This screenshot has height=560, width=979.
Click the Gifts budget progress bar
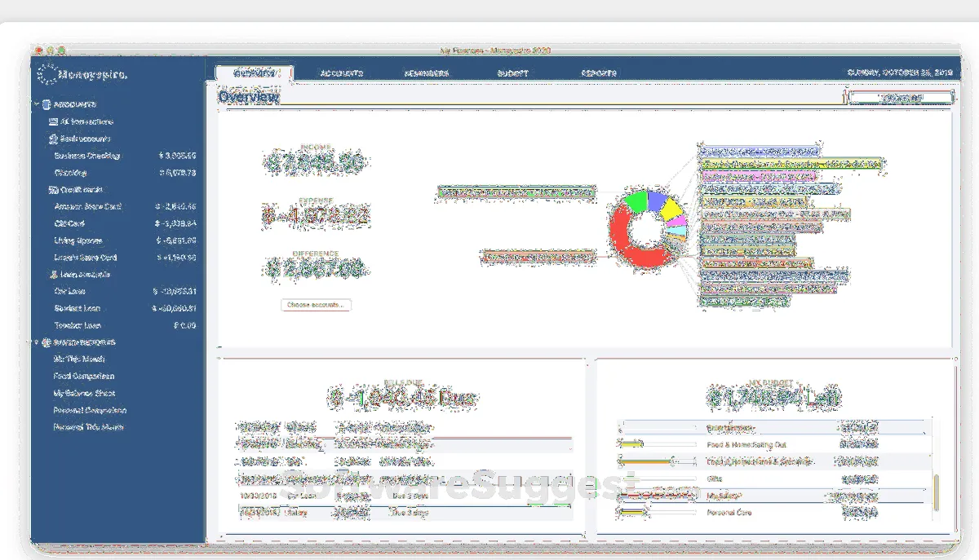coord(658,478)
